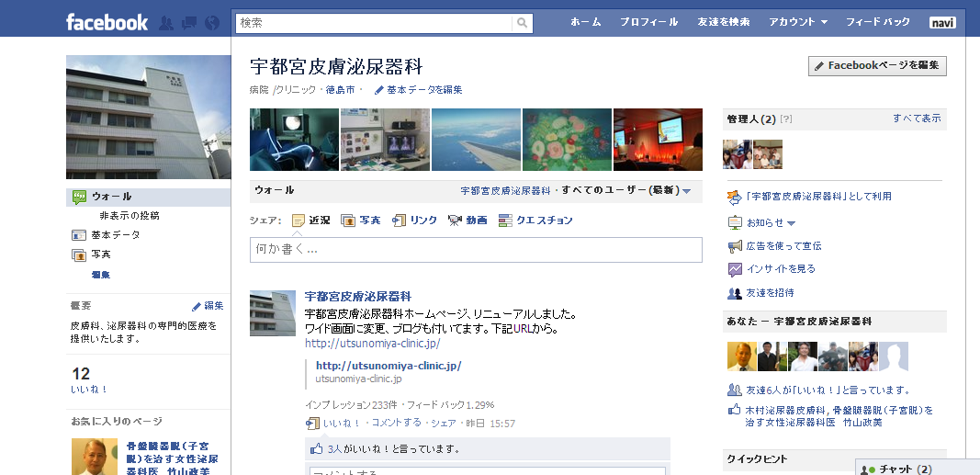
Task: Click the thumbs-up icon beside 3人
Action: click(317, 448)
